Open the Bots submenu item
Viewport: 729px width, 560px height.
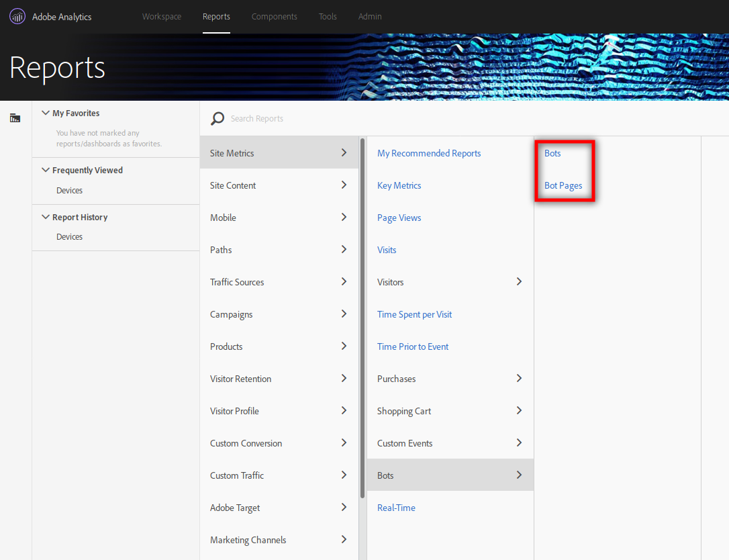tap(450, 475)
